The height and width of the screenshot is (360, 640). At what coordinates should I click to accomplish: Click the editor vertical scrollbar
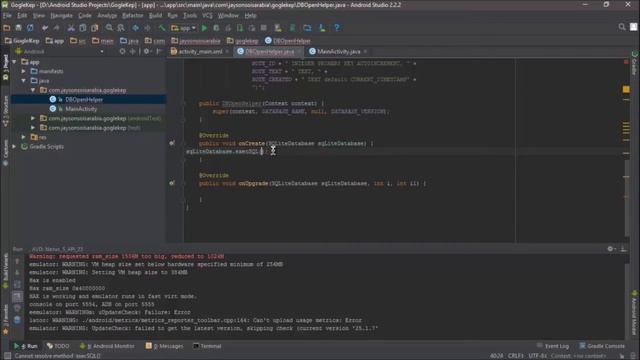point(627,198)
